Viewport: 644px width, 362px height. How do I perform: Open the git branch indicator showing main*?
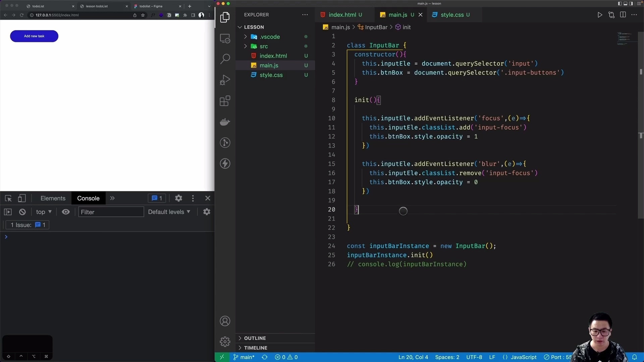point(244,357)
